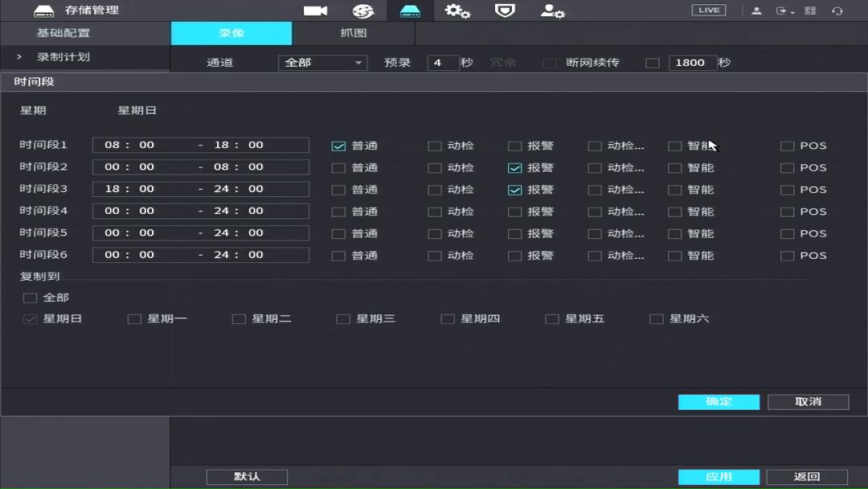Click the headset support icon at top right
The image size is (868, 489).
(838, 10)
